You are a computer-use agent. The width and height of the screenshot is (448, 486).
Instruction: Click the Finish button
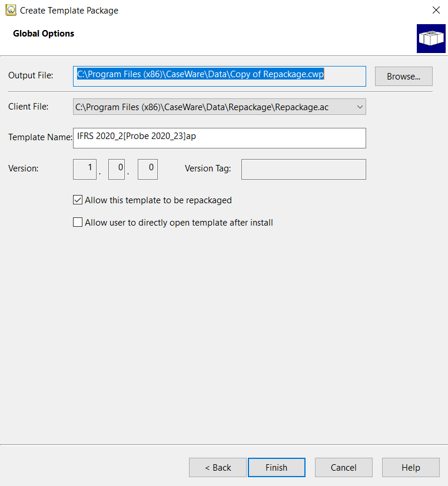point(276,467)
